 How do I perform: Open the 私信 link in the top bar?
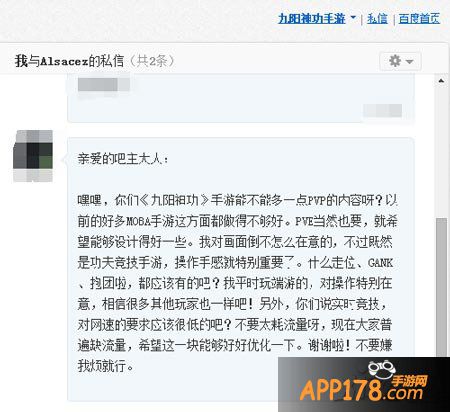tap(377, 19)
